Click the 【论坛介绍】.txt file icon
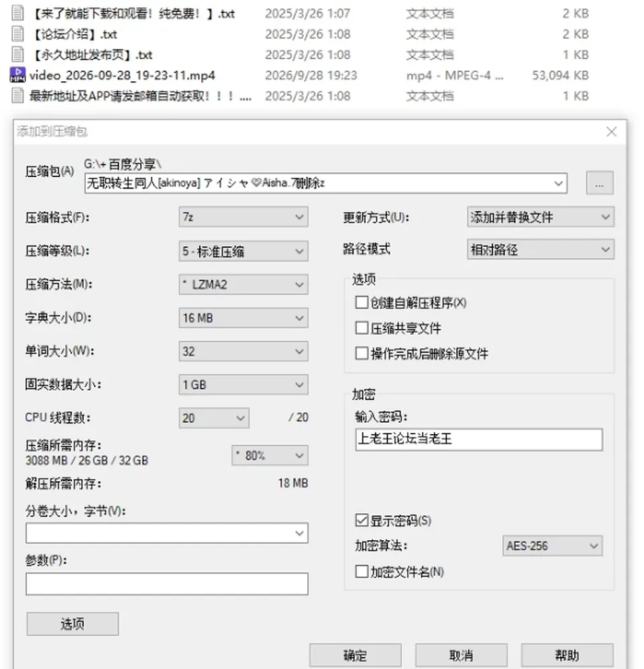The width and height of the screenshot is (644, 669). (x=17, y=34)
